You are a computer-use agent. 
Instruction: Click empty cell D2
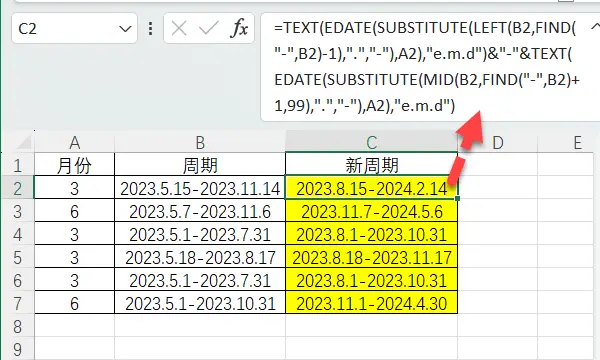[497, 188]
